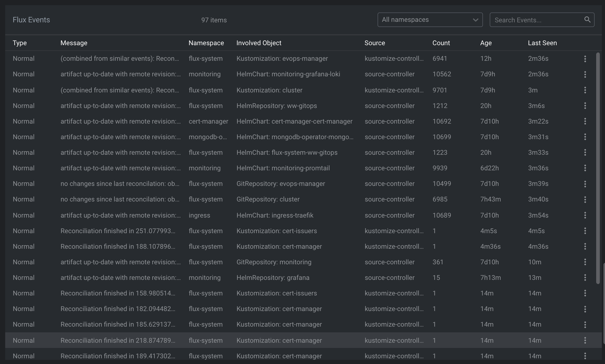Sort events by Age column header

coord(486,43)
